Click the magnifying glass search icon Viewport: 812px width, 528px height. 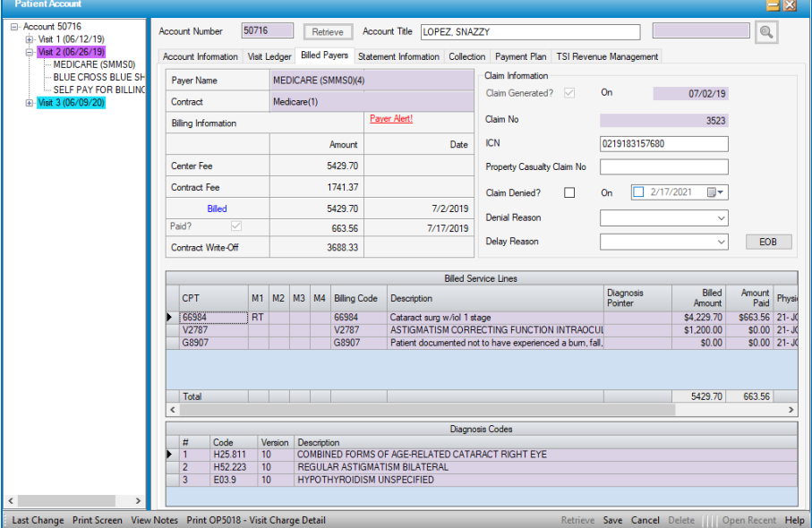[765, 32]
